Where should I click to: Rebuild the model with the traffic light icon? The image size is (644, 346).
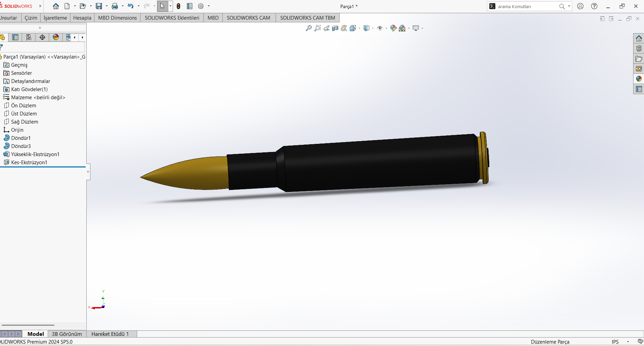[x=178, y=6]
